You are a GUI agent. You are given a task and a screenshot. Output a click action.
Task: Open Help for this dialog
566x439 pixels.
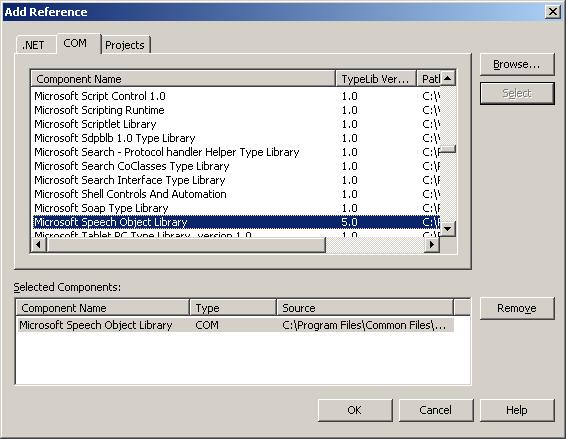[x=517, y=410]
